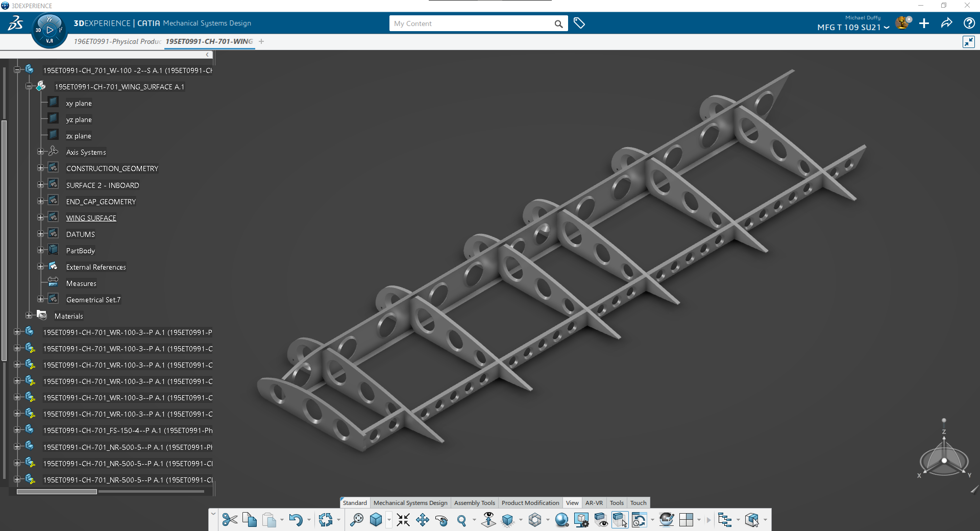Screen dimensions: 980x531
Task: Click the tree vertical scrollbar thumb
Action: (4, 240)
